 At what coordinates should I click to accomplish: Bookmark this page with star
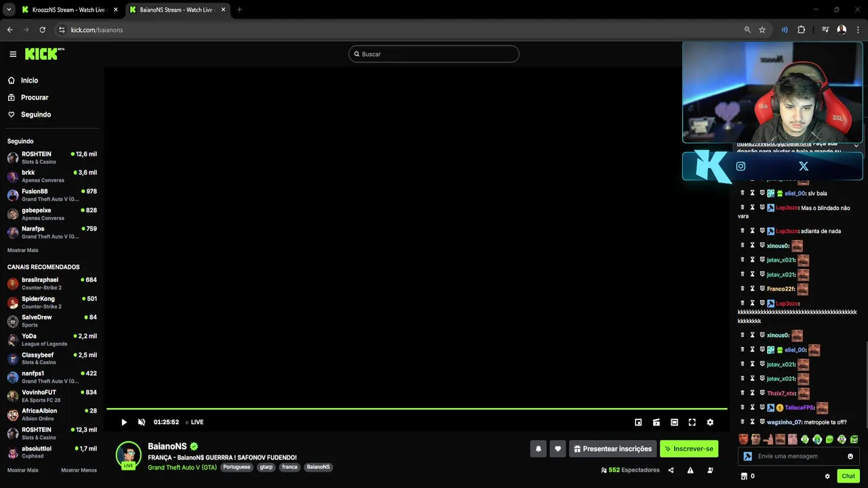(762, 30)
